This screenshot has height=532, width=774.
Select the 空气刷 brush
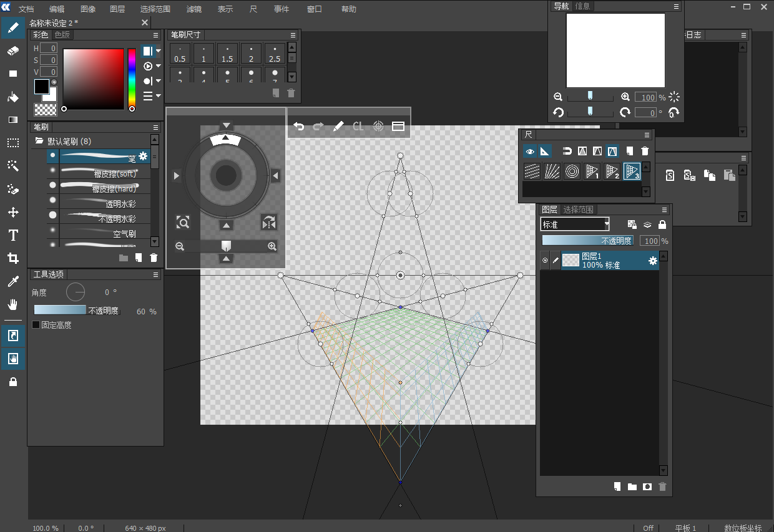point(99,233)
